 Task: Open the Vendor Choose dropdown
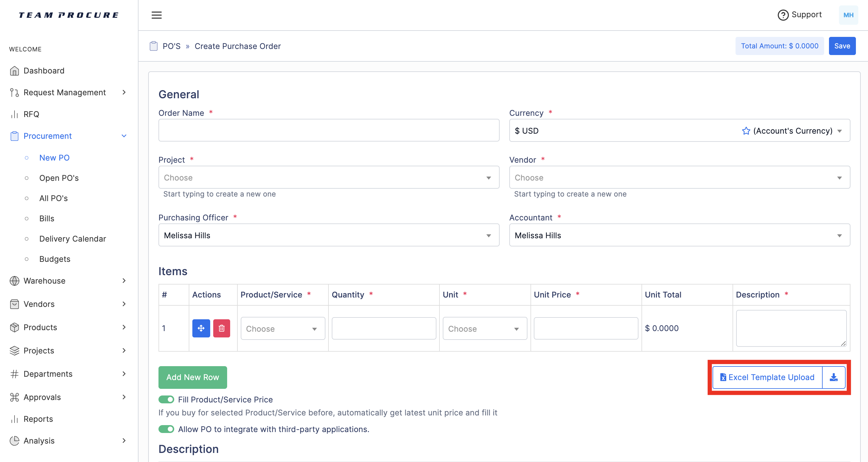tap(679, 177)
